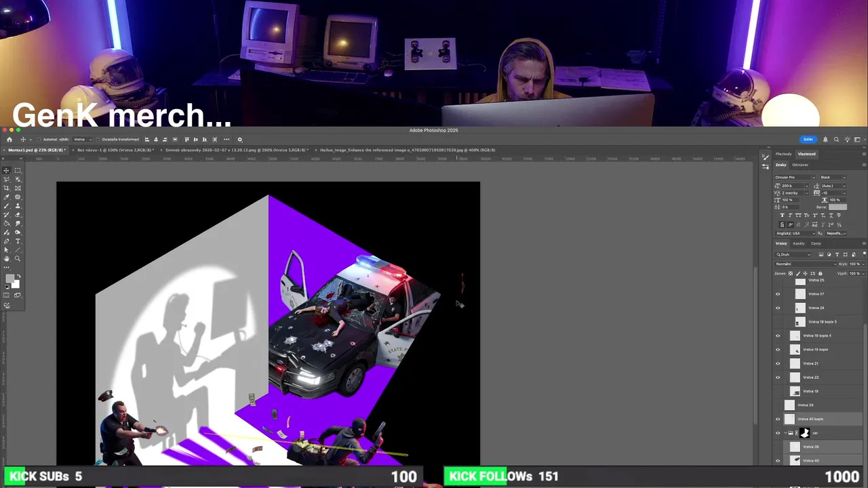
Task: Click the lock all padlock icon
Action: pyautogui.click(x=820, y=273)
